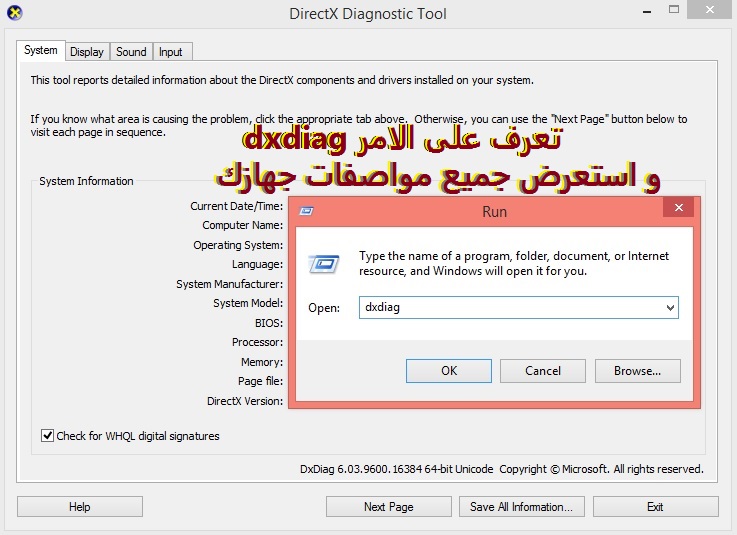This screenshot has height=535, width=737.
Task: Click the System Model label
Action: click(248, 303)
